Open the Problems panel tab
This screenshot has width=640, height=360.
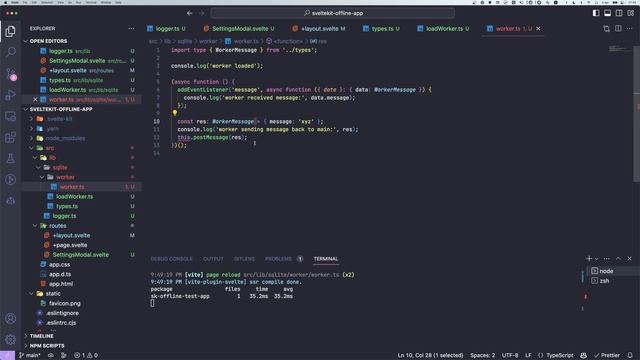pos(279,259)
